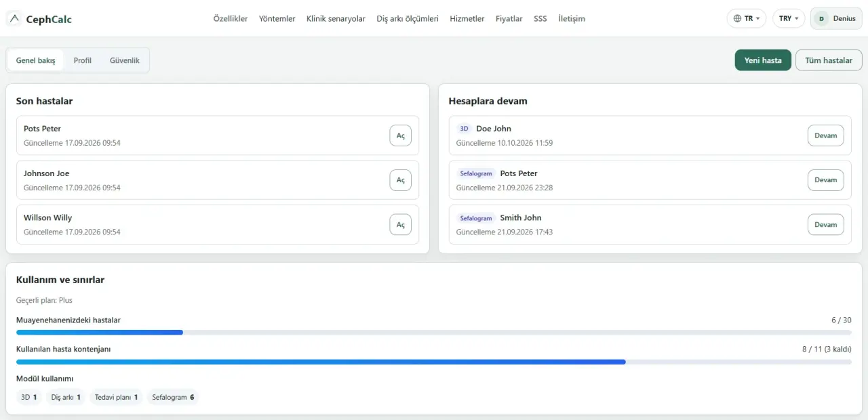Click the Sefalogram tag beside Smith John
This screenshot has width=868, height=420.
(x=476, y=218)
